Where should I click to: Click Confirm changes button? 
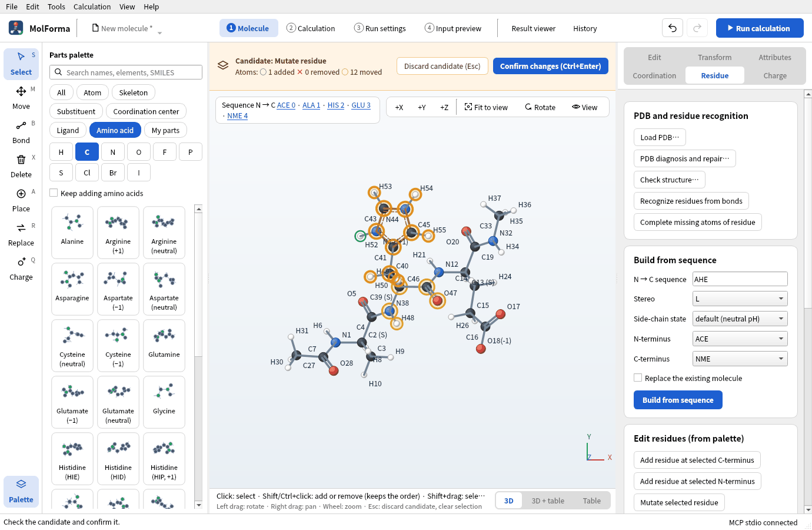(x=551, y=66)
